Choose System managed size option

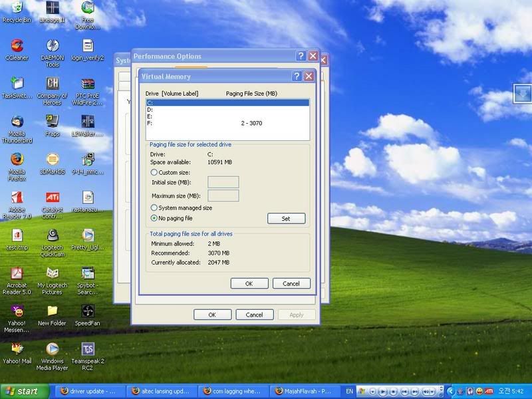154,208
